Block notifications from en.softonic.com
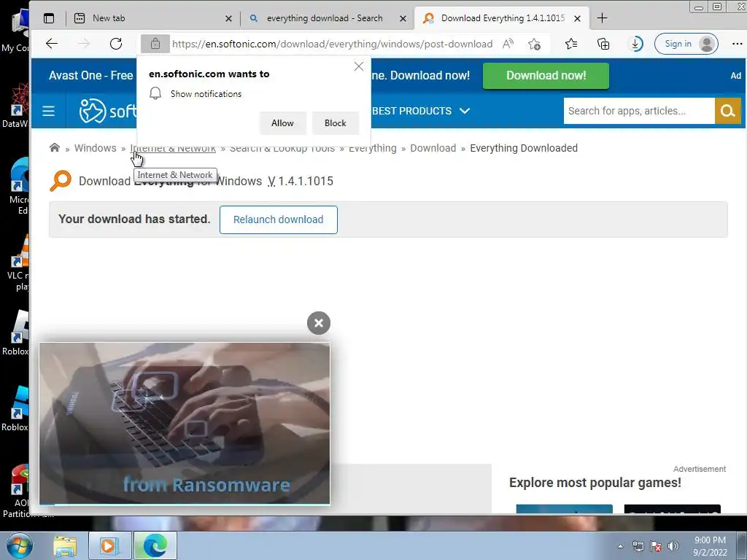Viewport: 747px width, 560px height. click(336, 123)
